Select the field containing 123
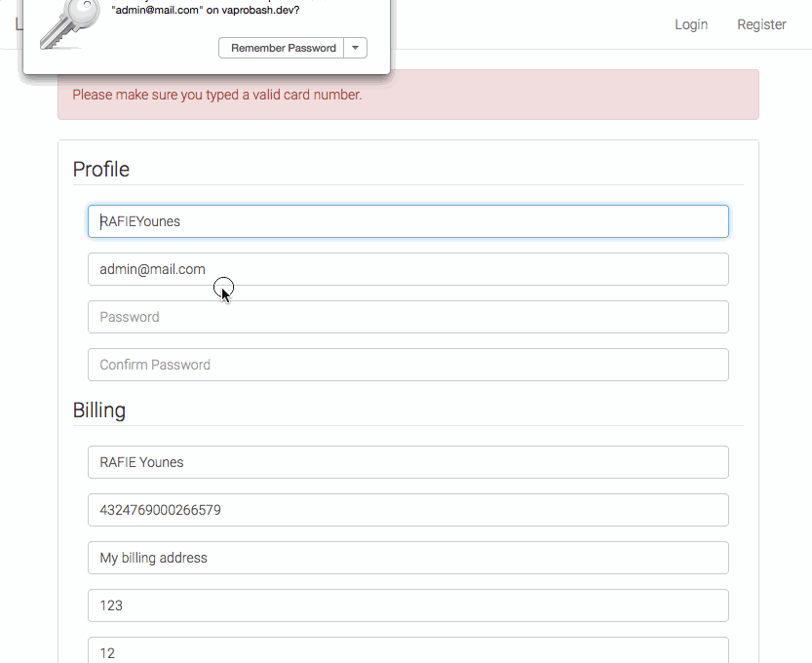812x663 pixels. 408,605
